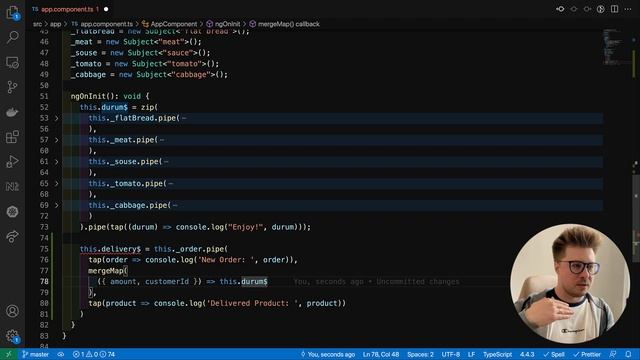The height and width of the screenshot is (360, 640).
Task: Click the eye watch icon in the status bar
Action: coord(61,354)
